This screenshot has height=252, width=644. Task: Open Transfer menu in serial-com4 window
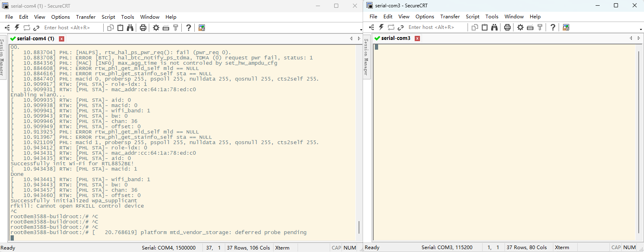pyautogui.click(x=86, y=17)
